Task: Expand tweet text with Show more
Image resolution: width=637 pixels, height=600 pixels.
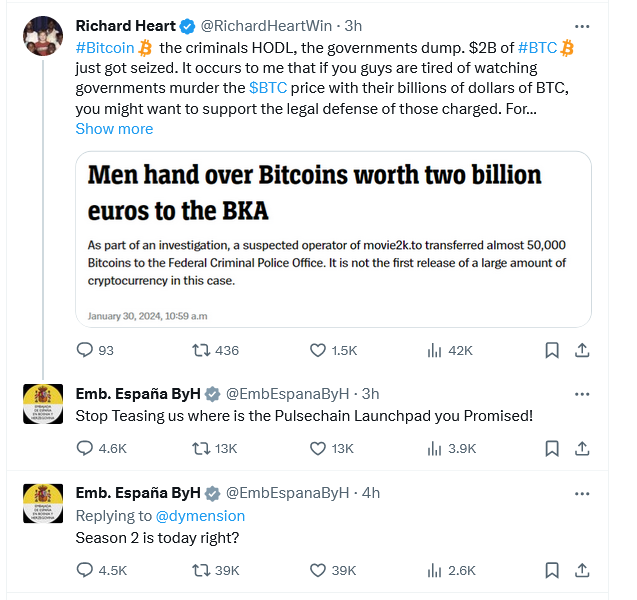Action: pyautogui.click(x=114, y=129)
